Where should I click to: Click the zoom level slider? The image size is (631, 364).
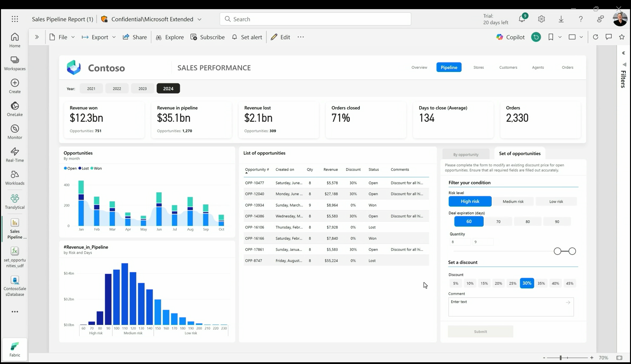pyautogui.click(x=567, y=358)
